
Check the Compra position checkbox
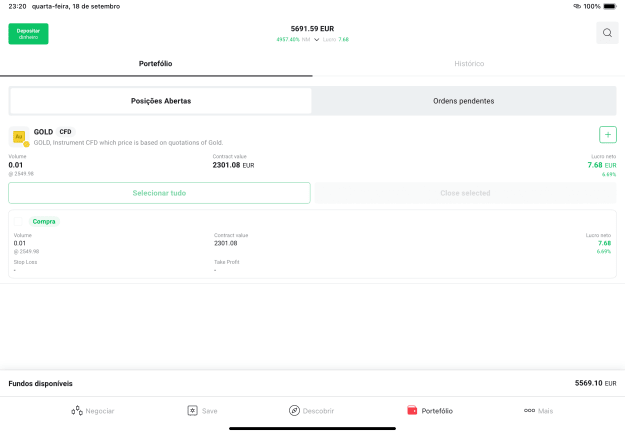[18, 222]
